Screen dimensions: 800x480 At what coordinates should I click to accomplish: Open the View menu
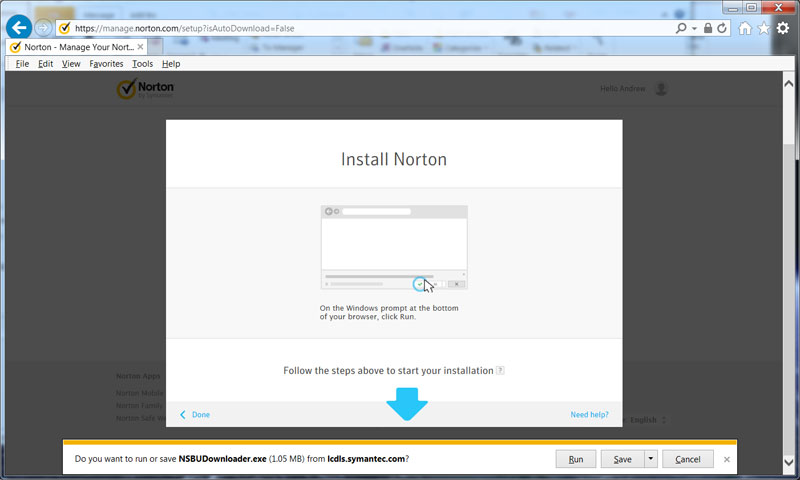pyautogui.click(x=71, y=64)
